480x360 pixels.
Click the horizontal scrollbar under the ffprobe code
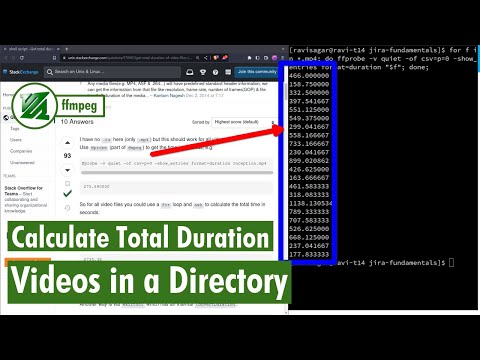coord(177,173)
